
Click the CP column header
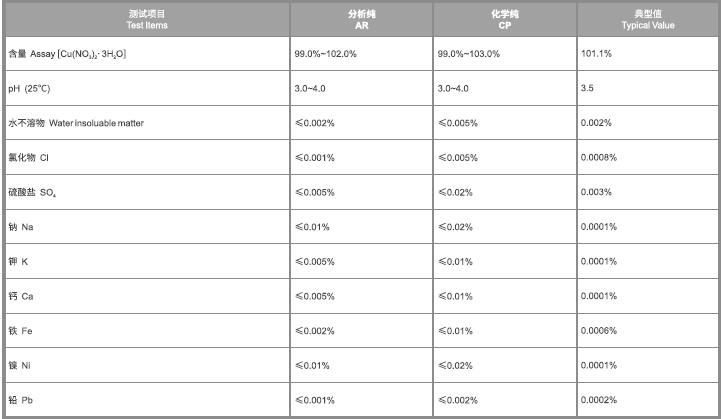tap(505, 19)
